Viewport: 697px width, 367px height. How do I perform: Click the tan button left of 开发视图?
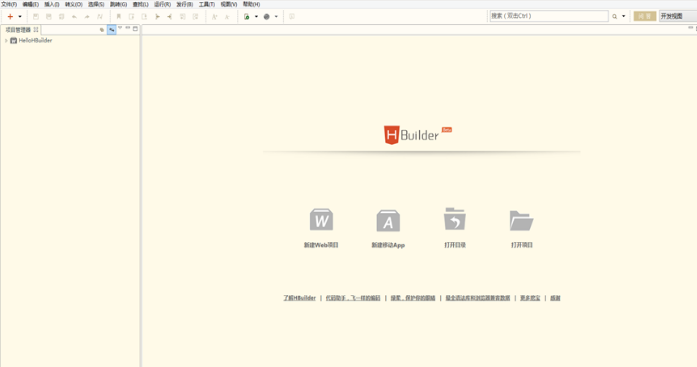click(645, 16)
